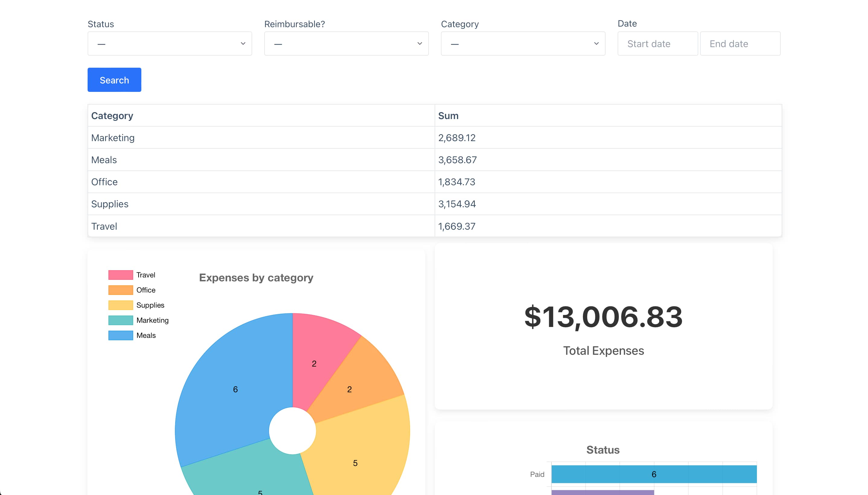Click the End date field
The height and width of the screenshot is (495, 868).
point(740,44)
